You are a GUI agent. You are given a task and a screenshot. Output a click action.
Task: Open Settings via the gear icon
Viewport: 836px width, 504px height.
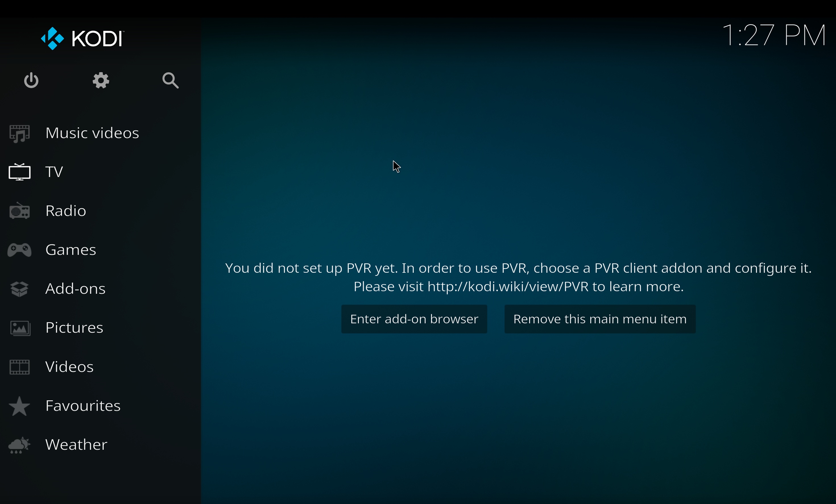101,80
